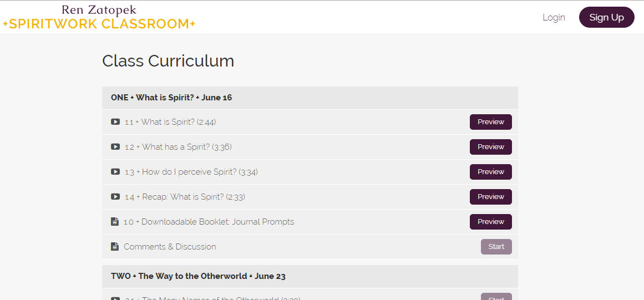Preview lesson 1.4 Recap
The width and height of the screenshot is (644, 300).
[x=491, y=197]
